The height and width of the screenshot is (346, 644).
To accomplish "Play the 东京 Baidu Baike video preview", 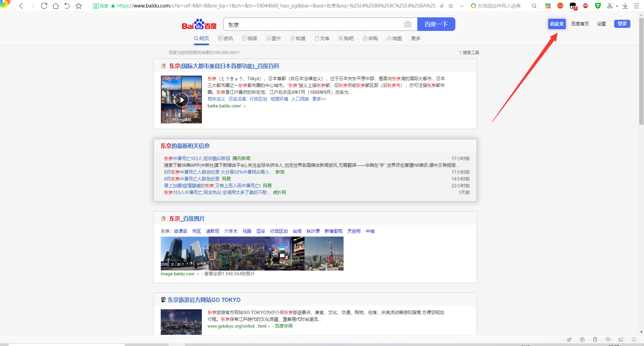I will coord(181,100).
